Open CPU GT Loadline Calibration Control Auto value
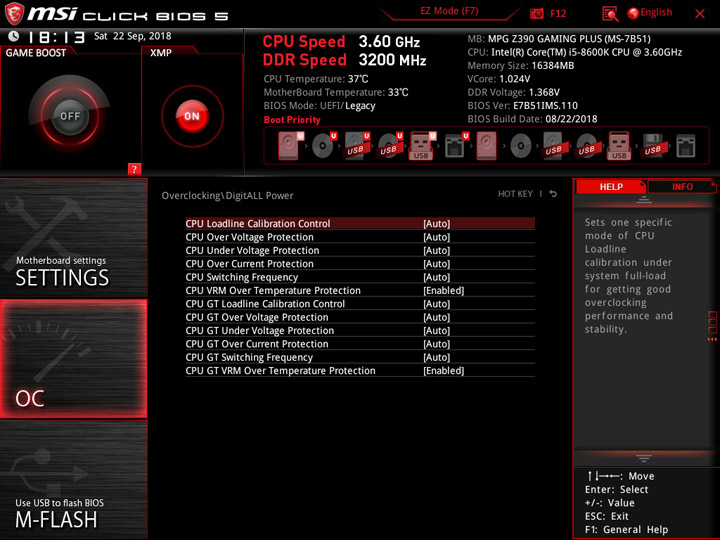Viewport: 720px width, 540px height. point(436,304)
